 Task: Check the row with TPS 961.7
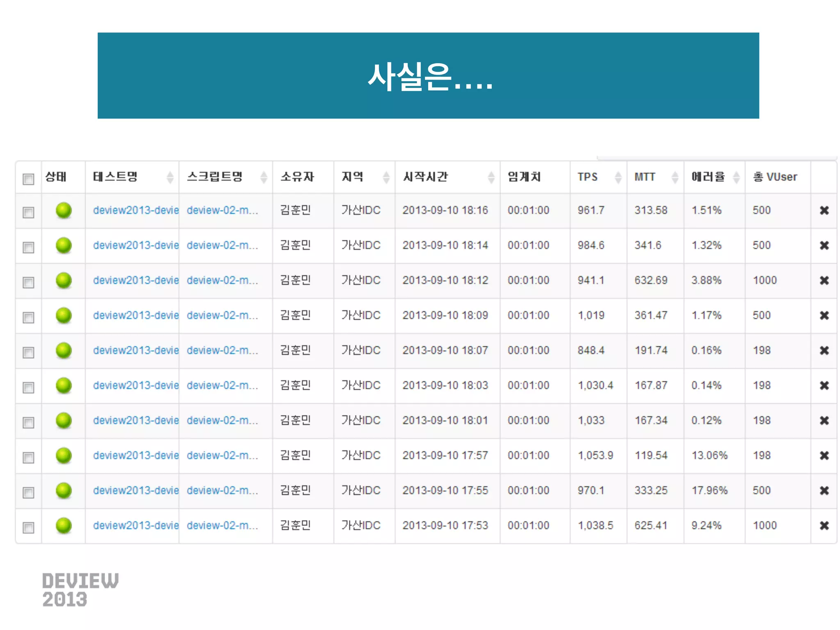[x=28, y=212]
